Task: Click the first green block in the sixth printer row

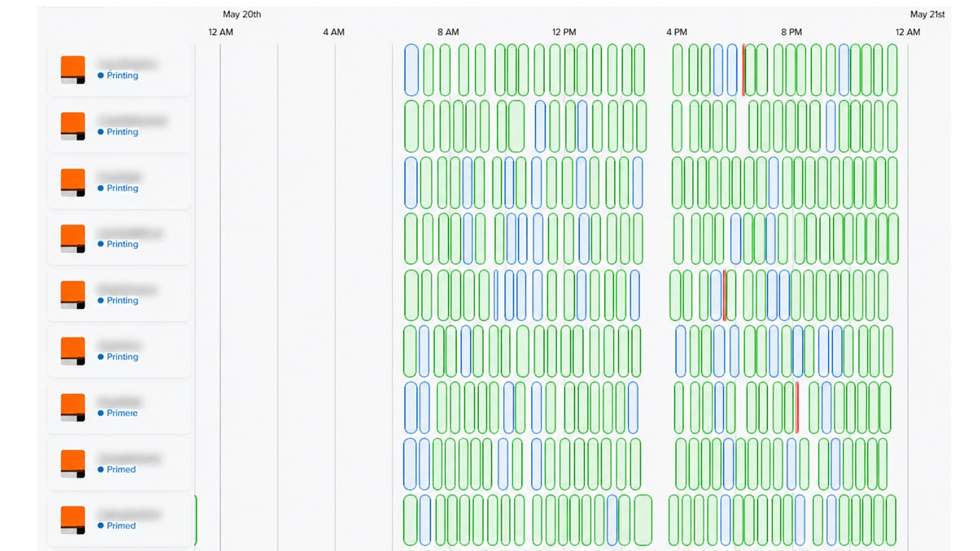Action: tap(410, 351)
